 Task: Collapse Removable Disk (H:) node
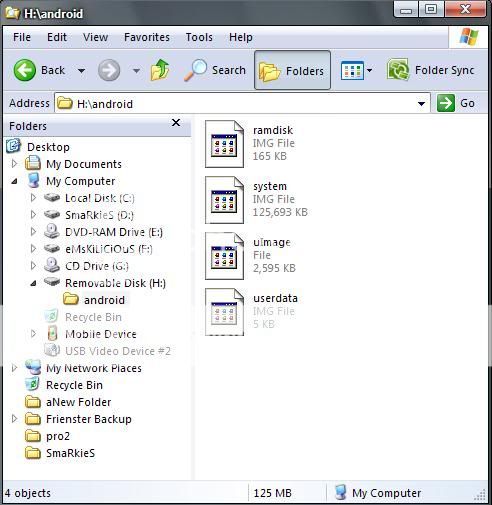[x=33, y=283]
